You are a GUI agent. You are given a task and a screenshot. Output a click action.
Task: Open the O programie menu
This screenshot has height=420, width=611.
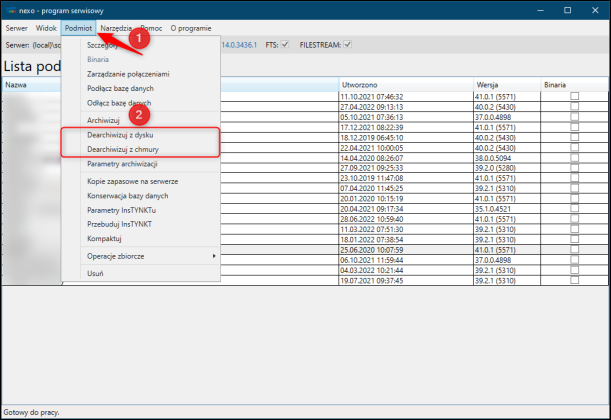point(191,28)
